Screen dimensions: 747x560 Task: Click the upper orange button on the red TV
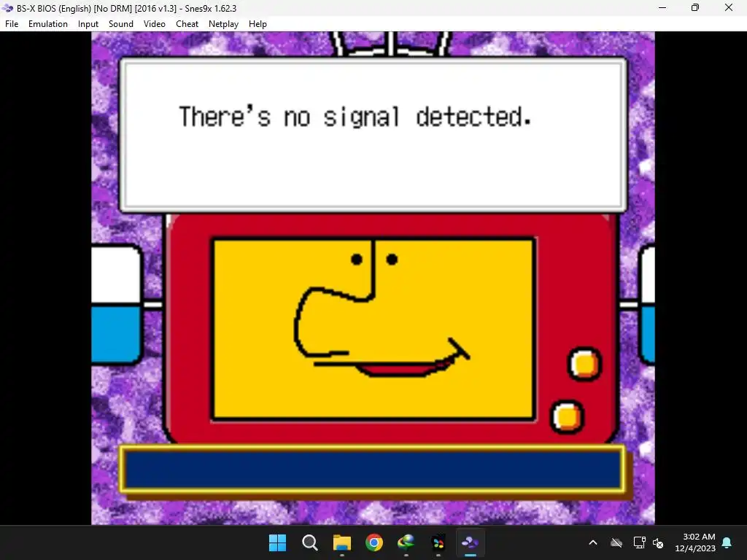point(584,365)
